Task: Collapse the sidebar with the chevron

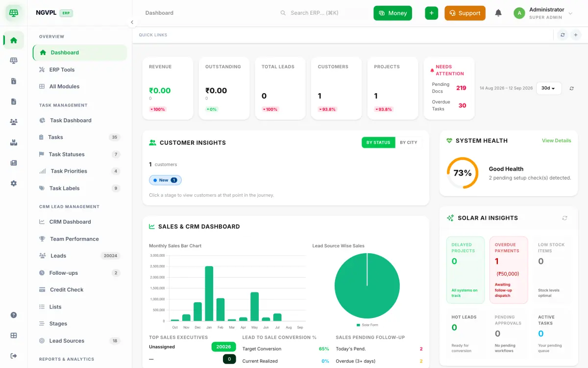Action: 132,22
